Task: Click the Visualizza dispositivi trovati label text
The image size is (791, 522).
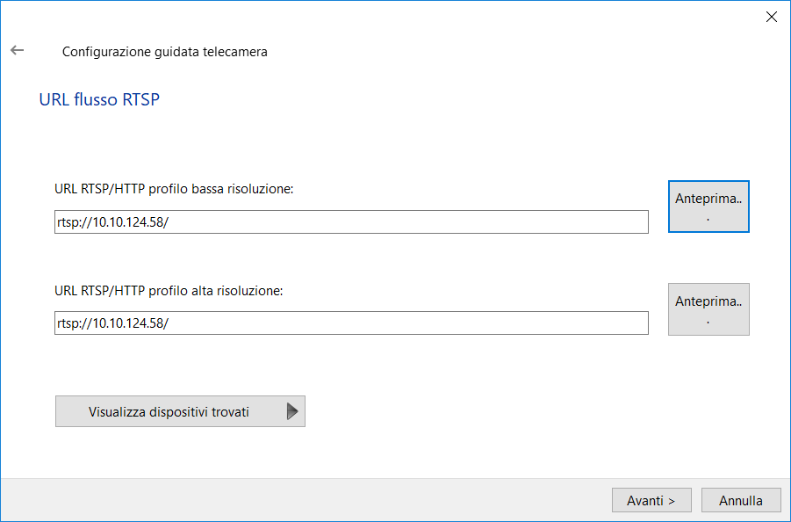Action: point(168,412)
